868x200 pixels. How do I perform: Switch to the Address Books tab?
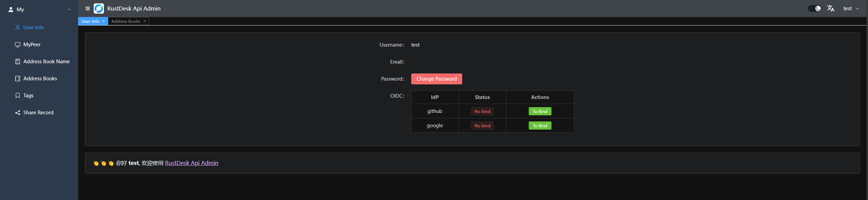[126, 21]
